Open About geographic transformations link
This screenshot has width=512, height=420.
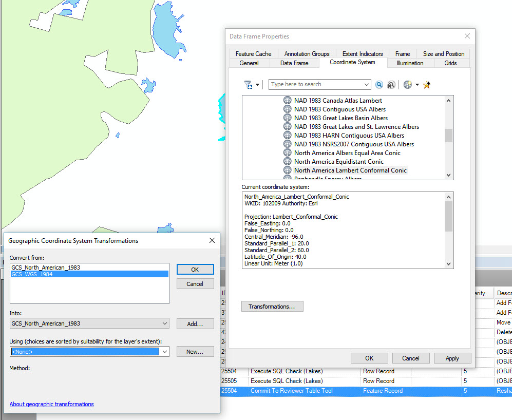click(51, 404)
